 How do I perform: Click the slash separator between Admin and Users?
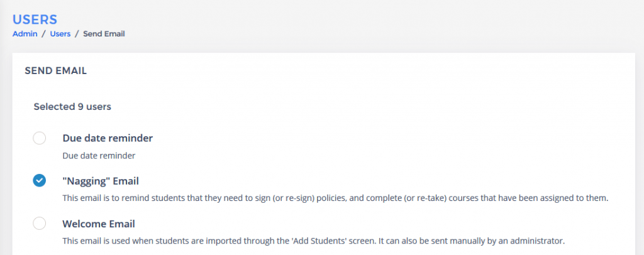click(44, 34)
